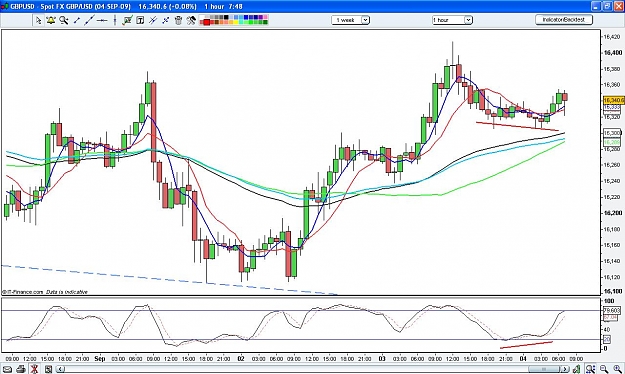Click the floppy disk save icon
The image size is (625, 374).
point(48,369)
